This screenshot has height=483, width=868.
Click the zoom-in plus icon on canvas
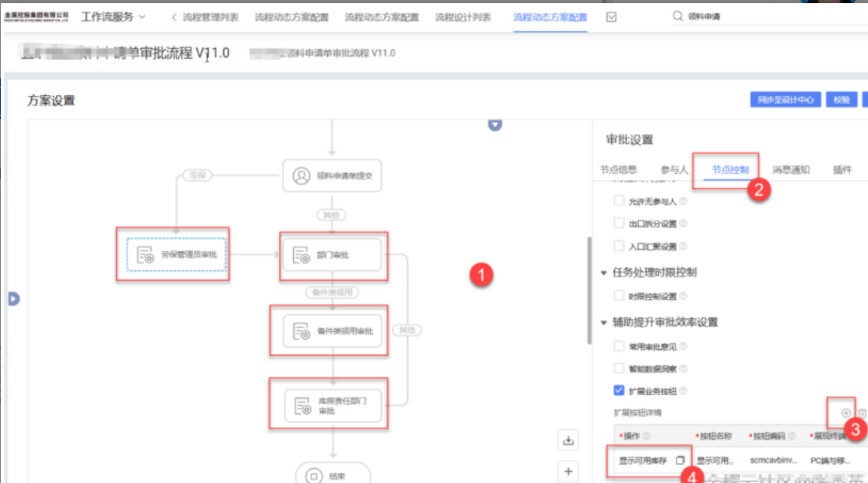(568, 471)
